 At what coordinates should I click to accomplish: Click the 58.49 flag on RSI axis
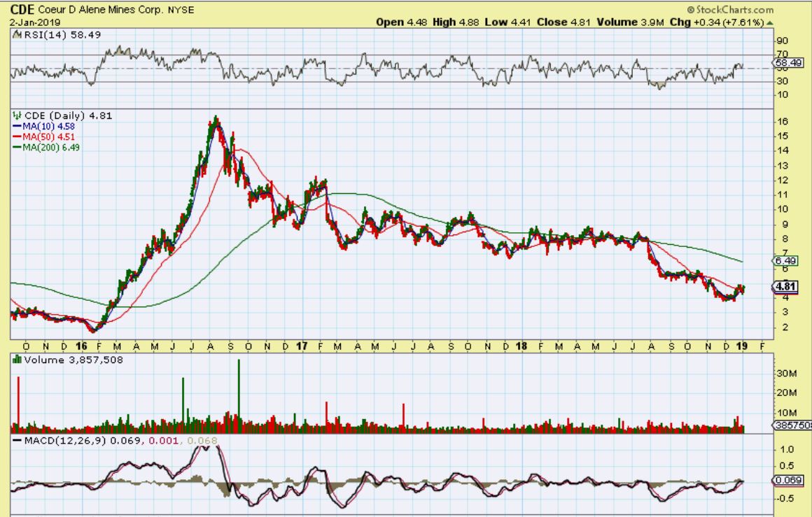(788, 63)
